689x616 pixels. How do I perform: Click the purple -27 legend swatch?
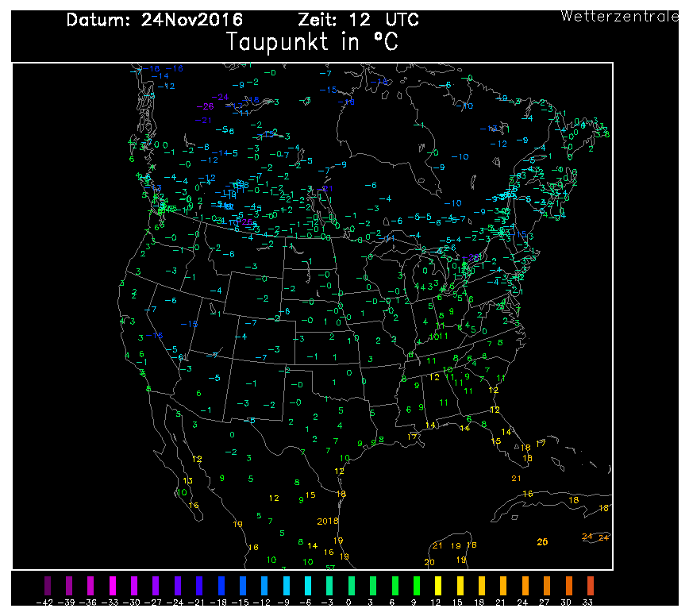156,587
